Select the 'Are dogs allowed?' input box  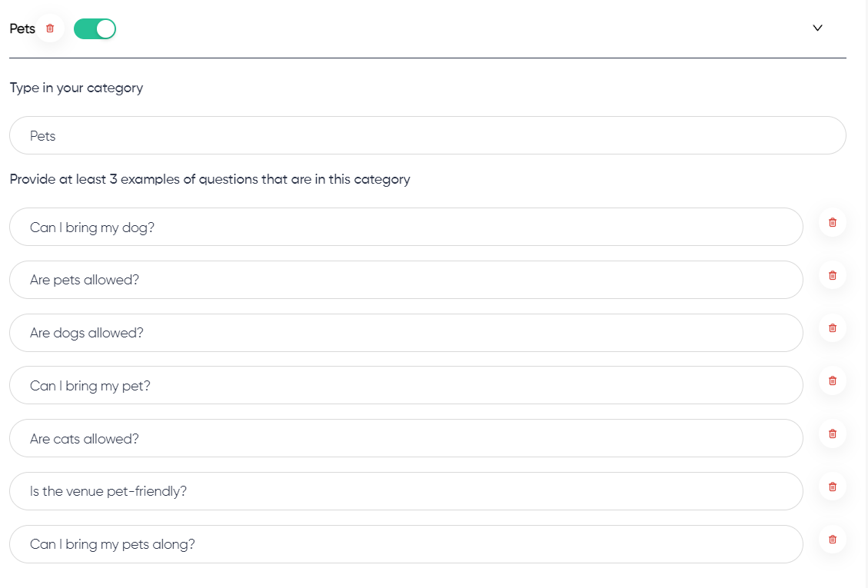click(406, 333)
